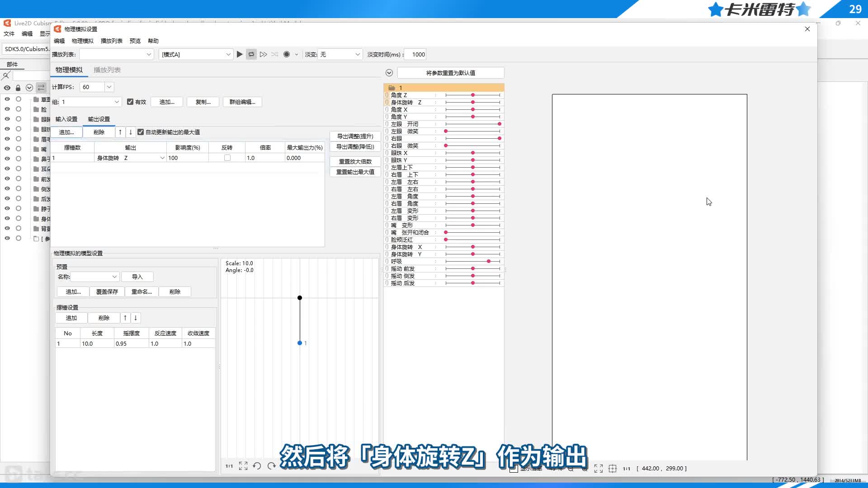
Task: Open dropdown arrow beside record icon
Action: pos(297,54)
